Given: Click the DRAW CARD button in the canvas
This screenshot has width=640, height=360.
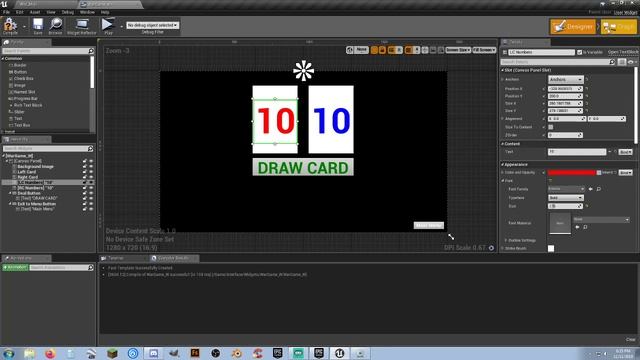Looking at the screenshot, I should tap(303, 167).
